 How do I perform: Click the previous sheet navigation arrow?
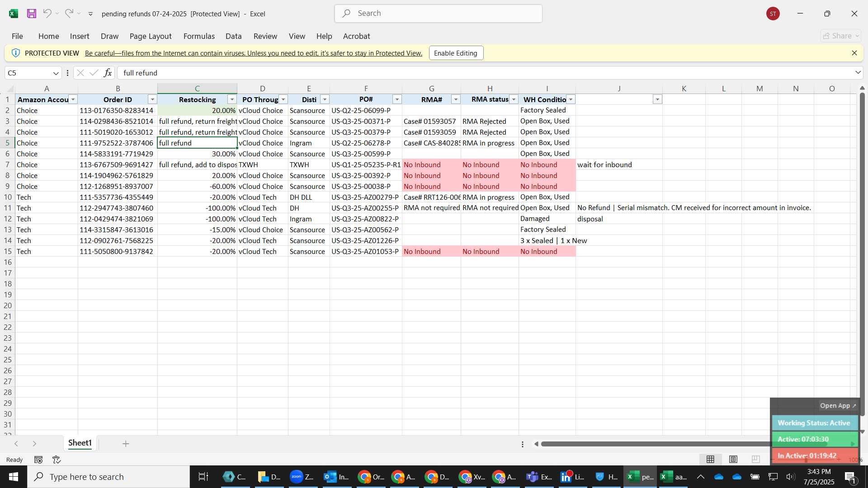[x=16, y=444]
